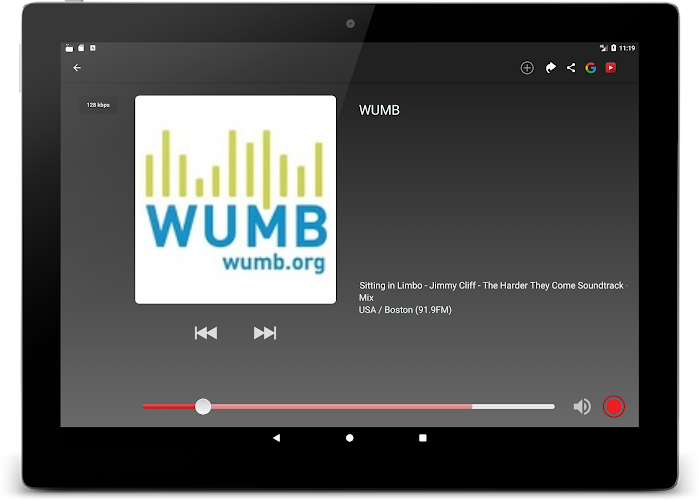Image resolution: width=699 pixels, height=500 pixels.
Task: Click the volume slider handle
Action: pyautogui.click(x=203, y=406)
